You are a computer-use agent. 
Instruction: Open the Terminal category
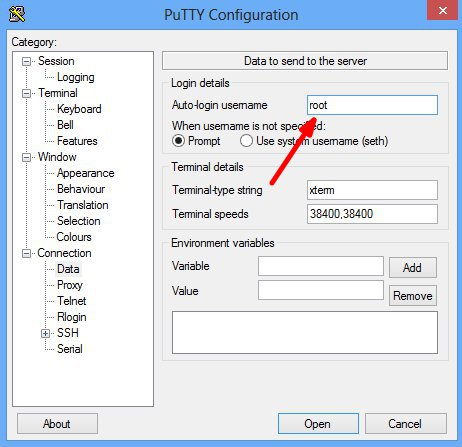[58, 93]
